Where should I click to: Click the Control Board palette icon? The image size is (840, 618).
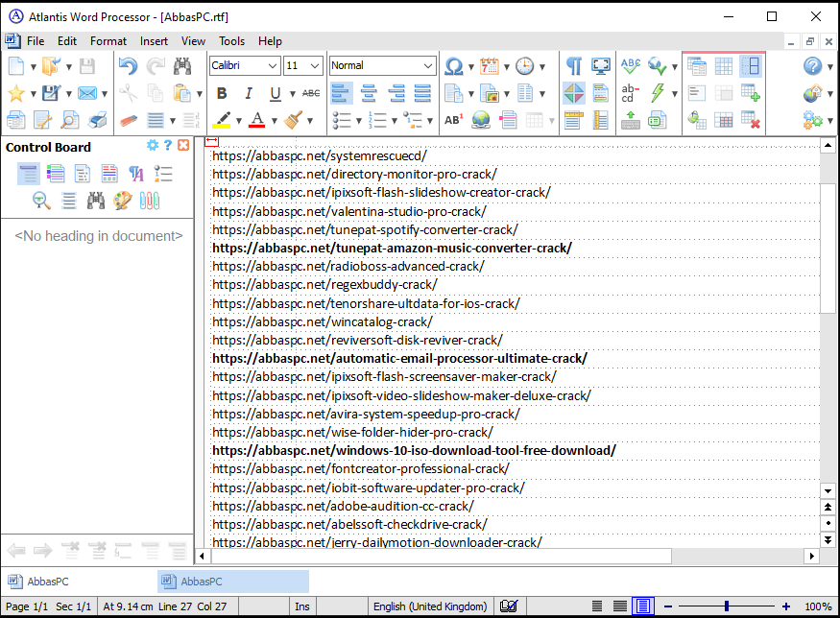point(123,201)
